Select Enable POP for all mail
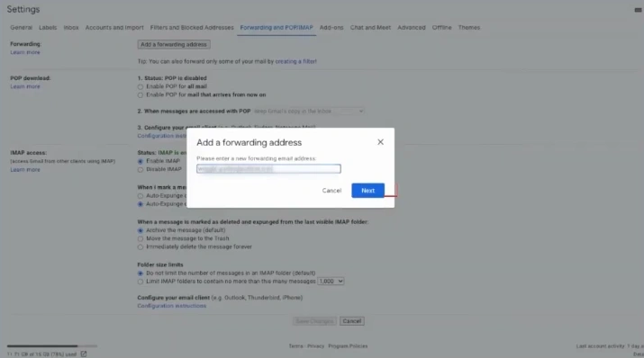The width and height of the screenshot is (644, 358). 141,87
